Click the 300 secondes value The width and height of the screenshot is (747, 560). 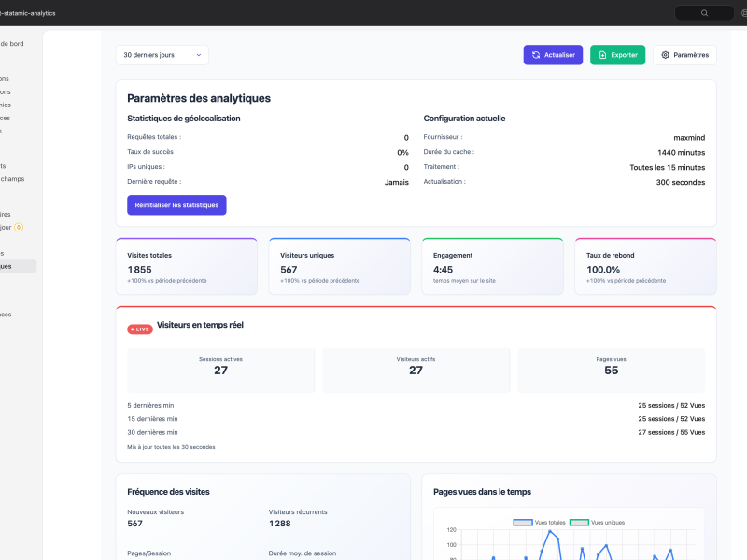pos(681,182)
